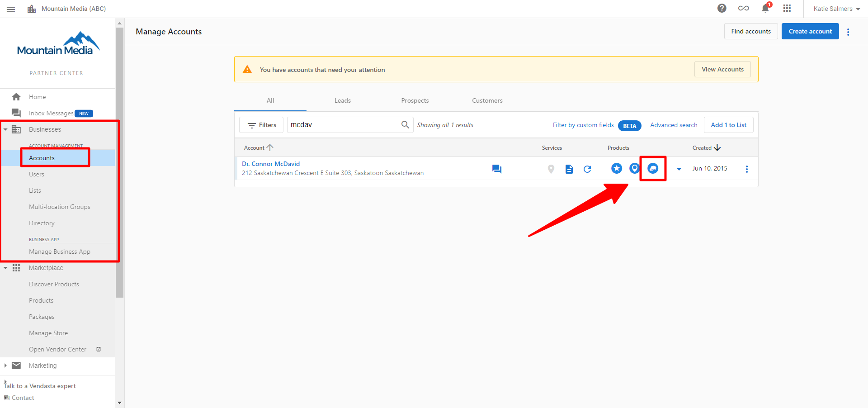868x408 pixels.
Task: Open Katie Salmers user menu
Action: pyautogui.click(x=837, y=9)
